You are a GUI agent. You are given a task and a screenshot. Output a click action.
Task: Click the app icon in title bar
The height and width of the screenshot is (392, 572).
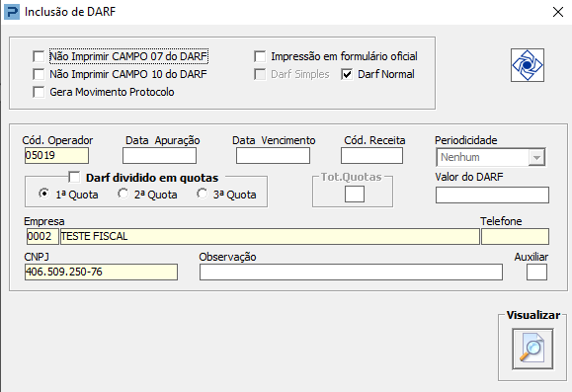point(12,12)
